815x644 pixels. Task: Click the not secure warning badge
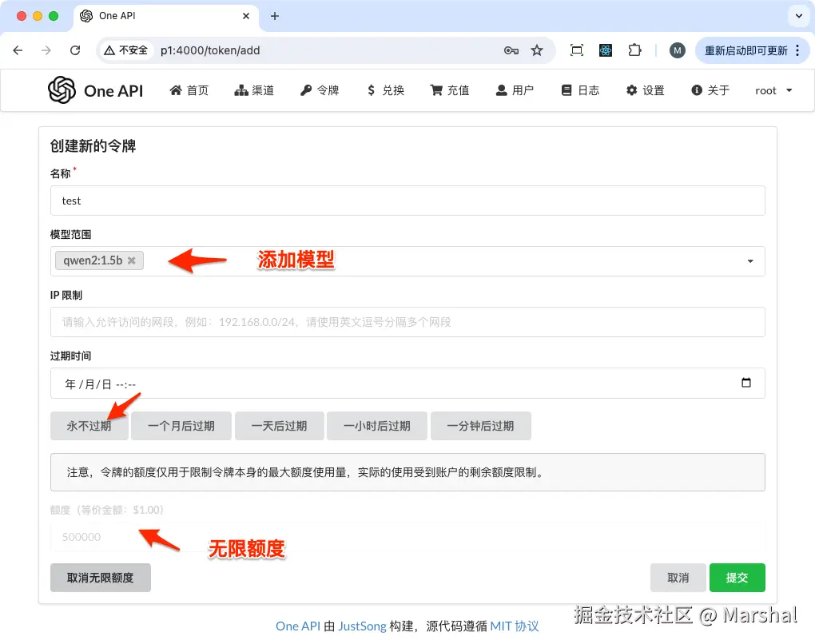point(126,50)
